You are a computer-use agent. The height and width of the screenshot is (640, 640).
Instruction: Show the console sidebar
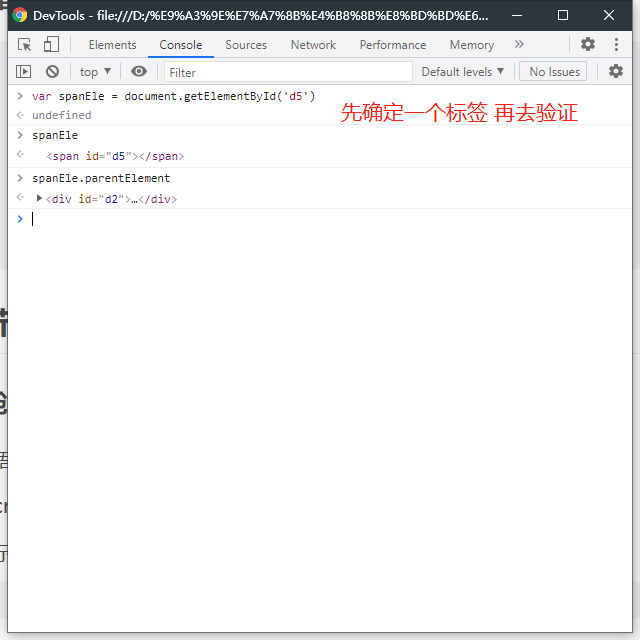(x=23, y=72)
